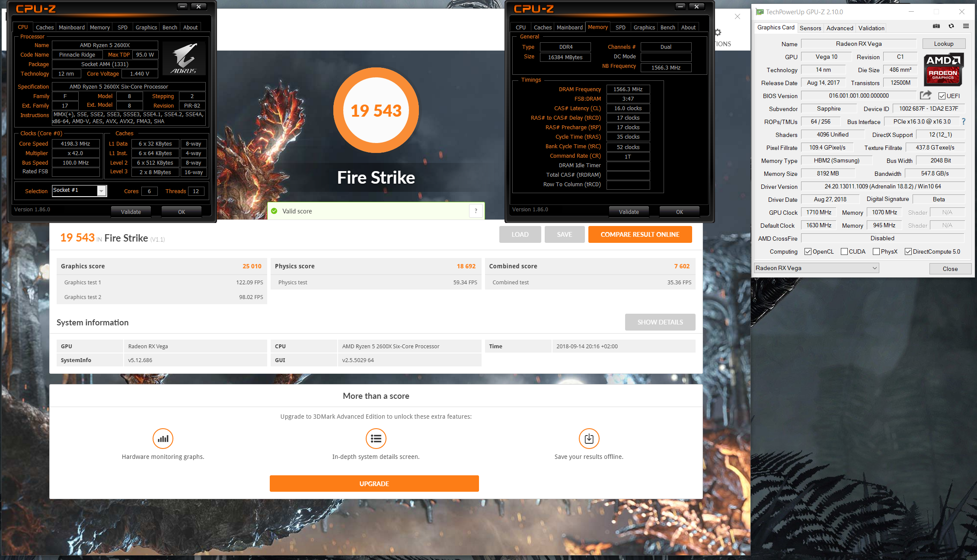Viewport: 977px width, 560px height.
Task: Click the CAS# Latency 16.0 clocks value
Action: coord(628,108)
